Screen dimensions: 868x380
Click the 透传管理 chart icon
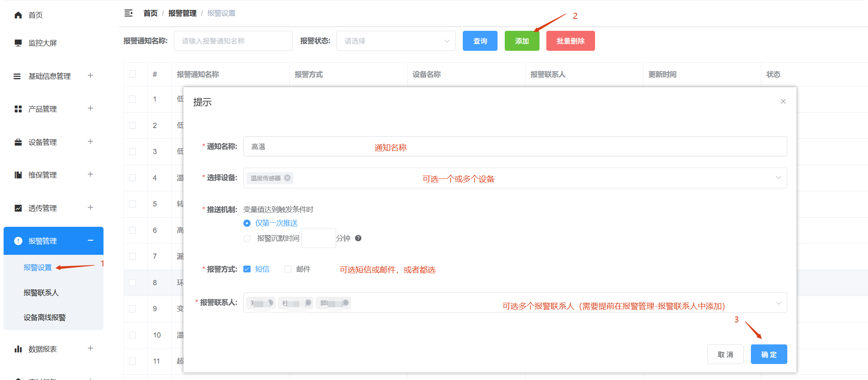18,208
